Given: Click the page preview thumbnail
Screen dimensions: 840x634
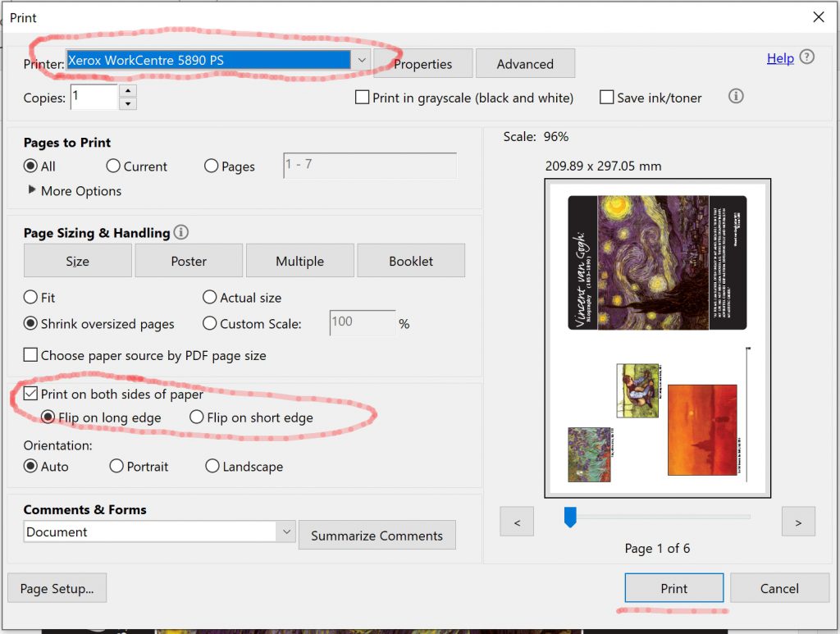Looking at the screenshot, I should pos(656,336).
